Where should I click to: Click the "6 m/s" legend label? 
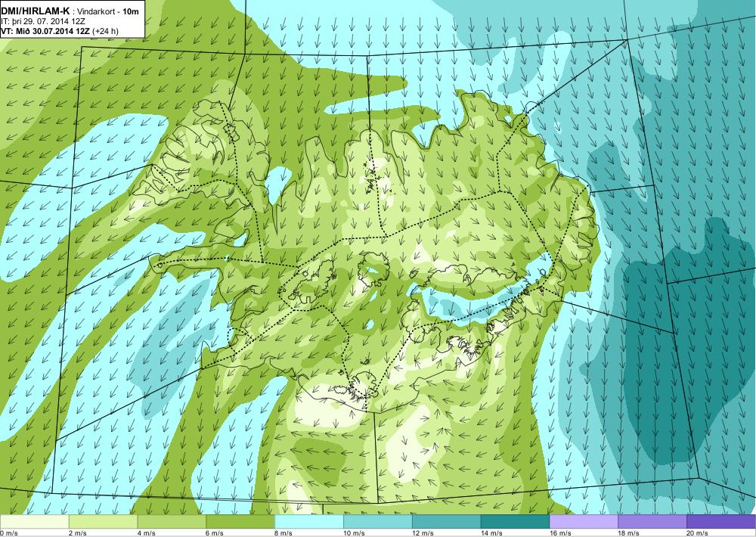(215, 533)
